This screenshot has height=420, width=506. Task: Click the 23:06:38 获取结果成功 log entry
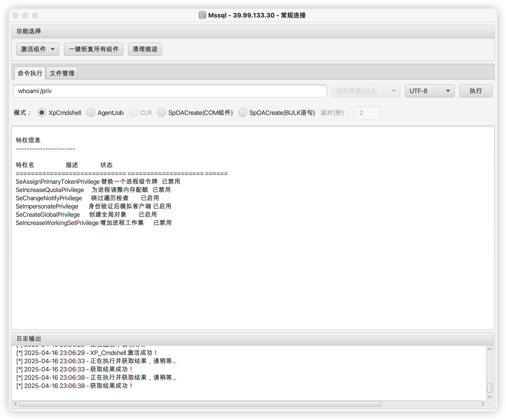(74, 386)
